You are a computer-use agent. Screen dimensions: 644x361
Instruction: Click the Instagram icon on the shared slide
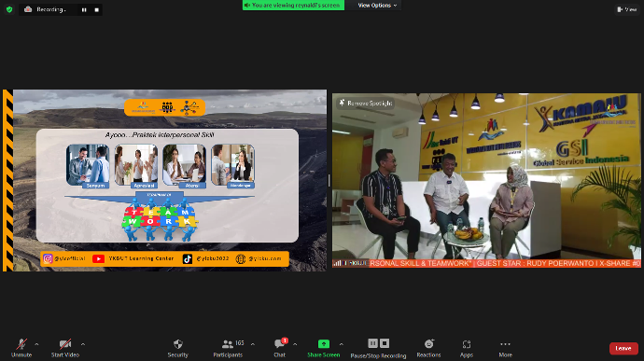click(x=48, y=258)
